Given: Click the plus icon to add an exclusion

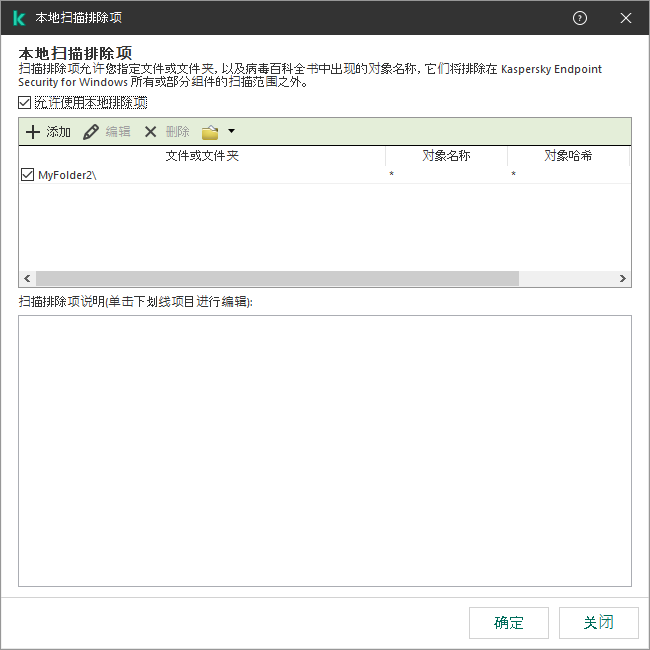Looking at the screenshot, I should click(33, 132).
